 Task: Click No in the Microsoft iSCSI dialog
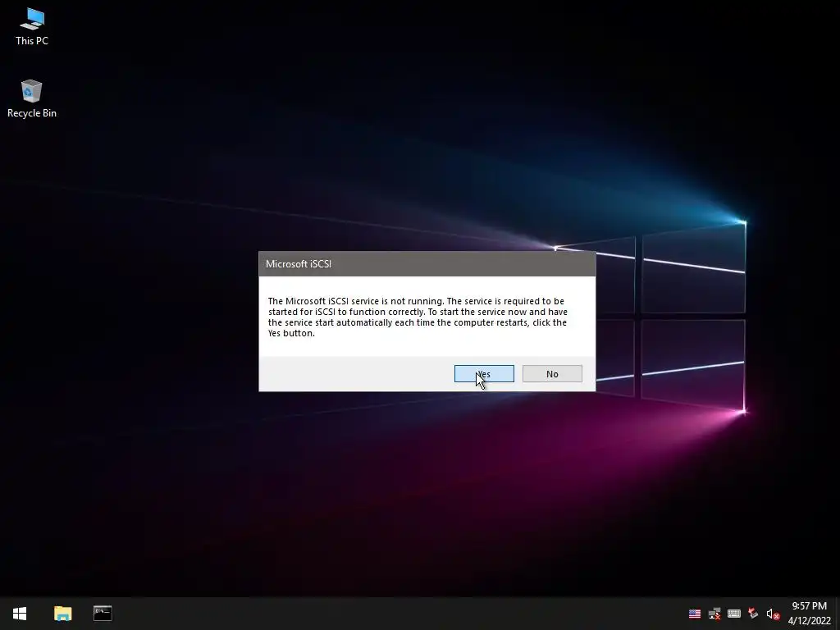coord(552,374)
